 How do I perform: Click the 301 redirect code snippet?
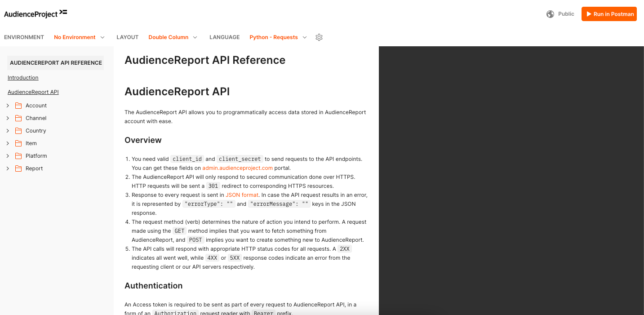point(213,186)
